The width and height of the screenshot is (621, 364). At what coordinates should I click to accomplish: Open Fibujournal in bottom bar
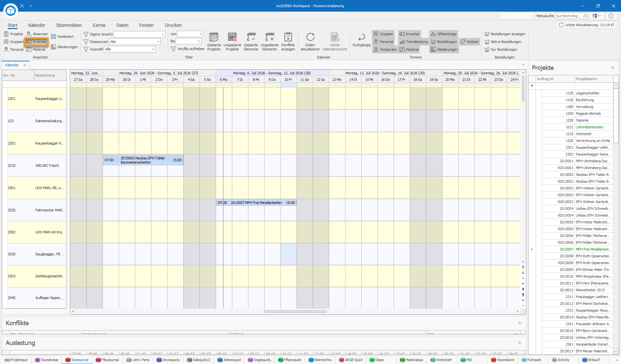107,360
